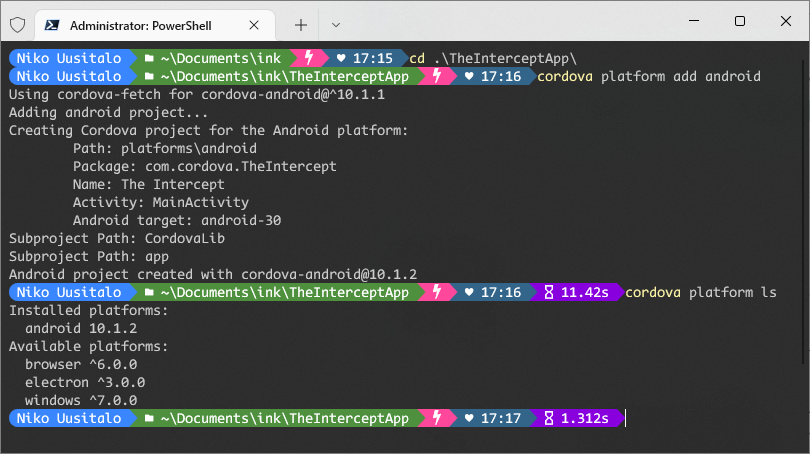Screen dimensions: 810x454
Task: Minimize the terminal window
Action: tap(694, 21)
